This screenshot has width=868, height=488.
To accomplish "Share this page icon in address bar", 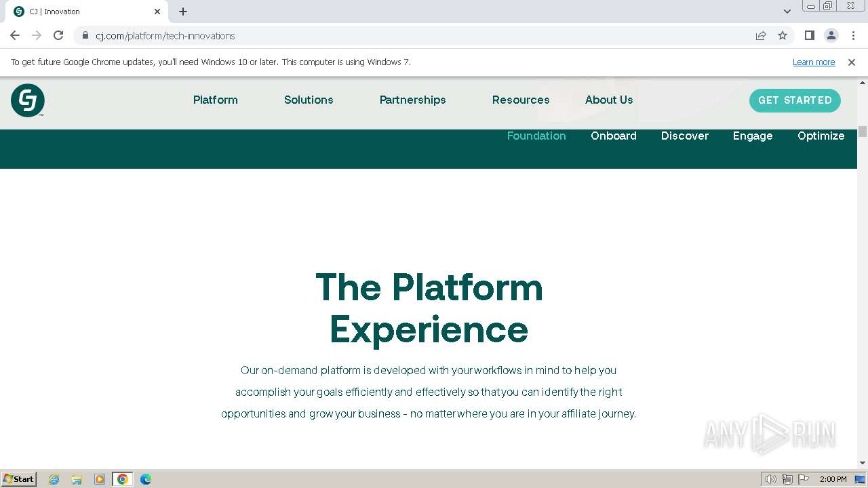I will [x=761, y=35].
